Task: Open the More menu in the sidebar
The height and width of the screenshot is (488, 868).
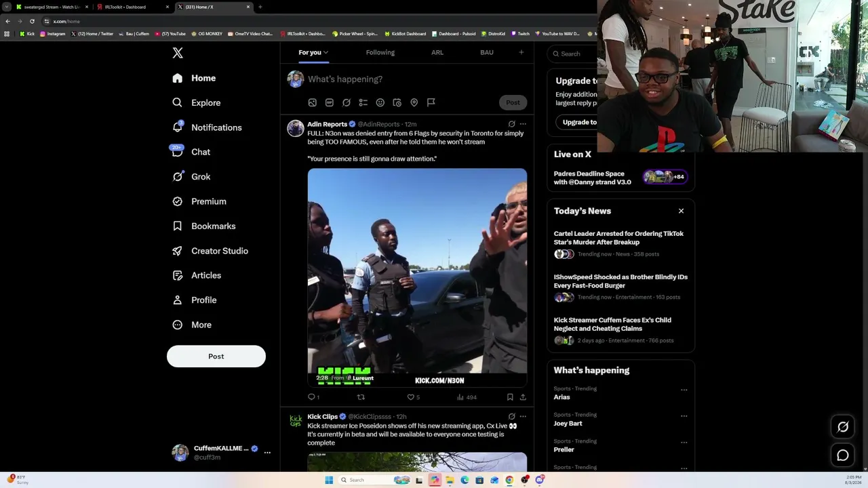Action: pyautogui.click(x=192, y=325)
